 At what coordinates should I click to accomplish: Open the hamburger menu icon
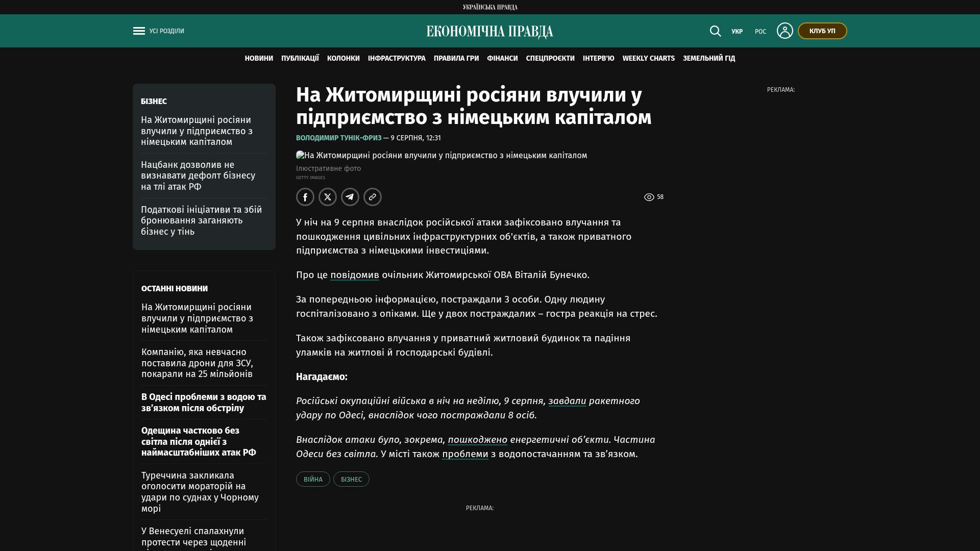point(139,31)
